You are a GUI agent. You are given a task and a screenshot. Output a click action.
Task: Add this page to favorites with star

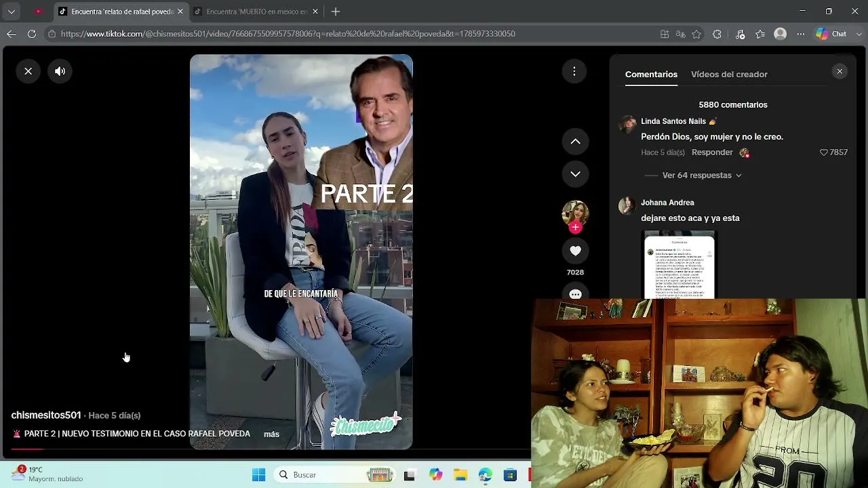pos(696,34)
